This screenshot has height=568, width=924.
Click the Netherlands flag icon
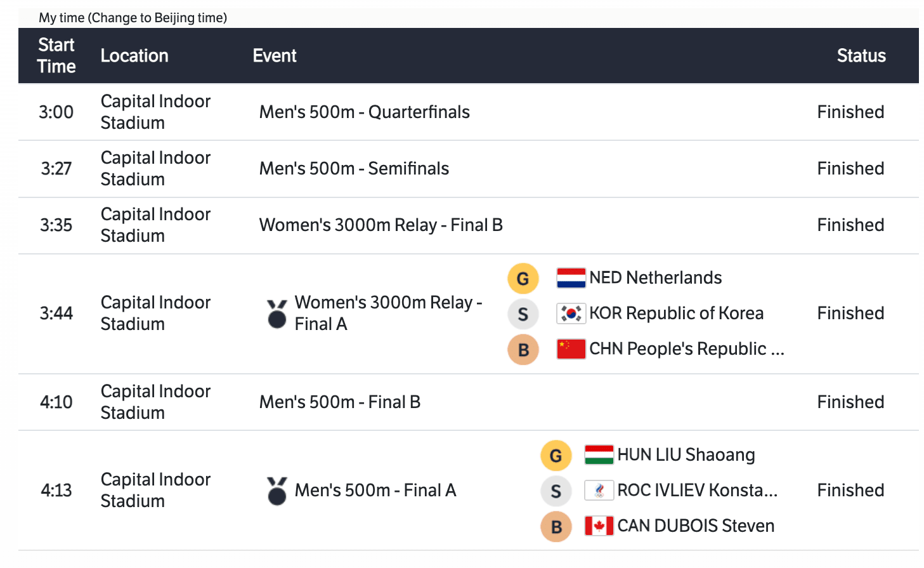(570, 278)
